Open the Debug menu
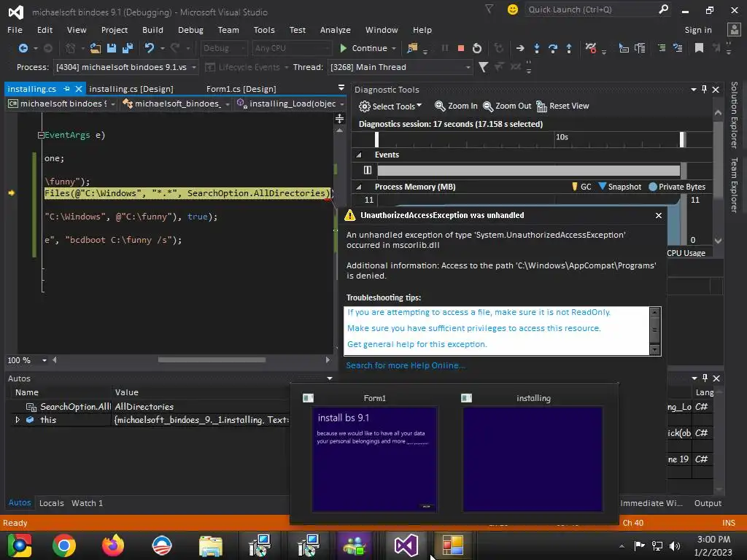The image size is (747, 560). tap(190, 29)
